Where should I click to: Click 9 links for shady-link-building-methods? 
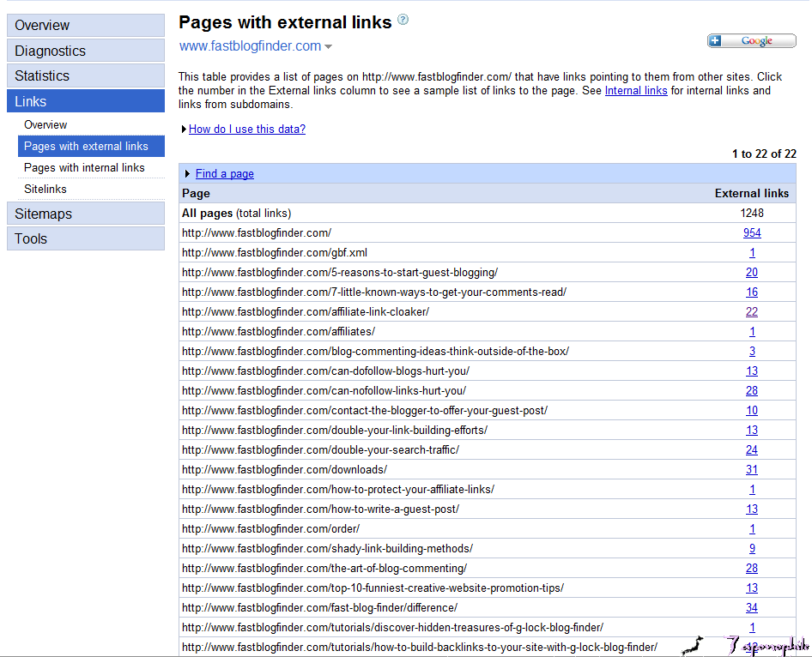pyautogui.click(x=752, y=548)
